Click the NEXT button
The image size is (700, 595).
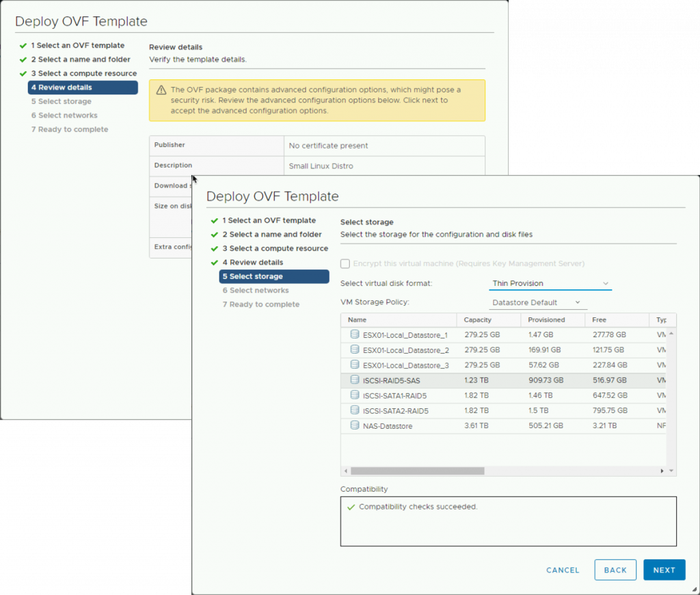pyautogui.click(x=664, y=569)
